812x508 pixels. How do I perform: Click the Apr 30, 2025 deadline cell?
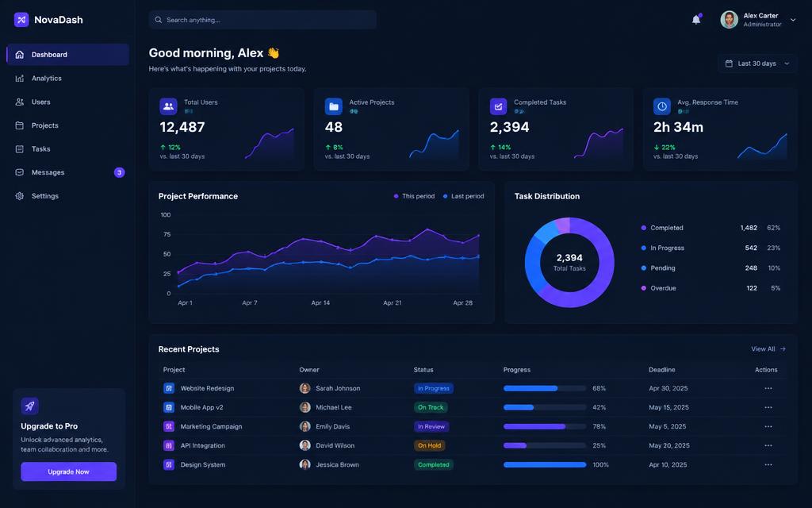[x=668, y=388]
